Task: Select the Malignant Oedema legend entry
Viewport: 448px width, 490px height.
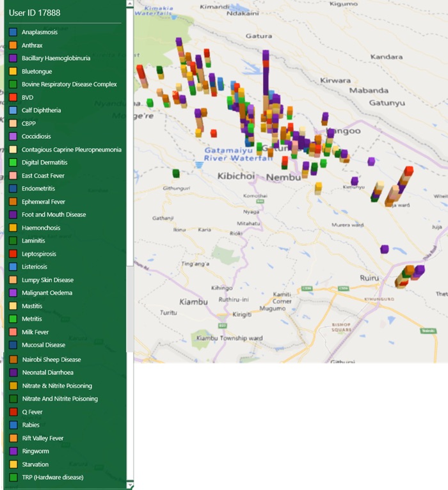Action: click(41, 293)
